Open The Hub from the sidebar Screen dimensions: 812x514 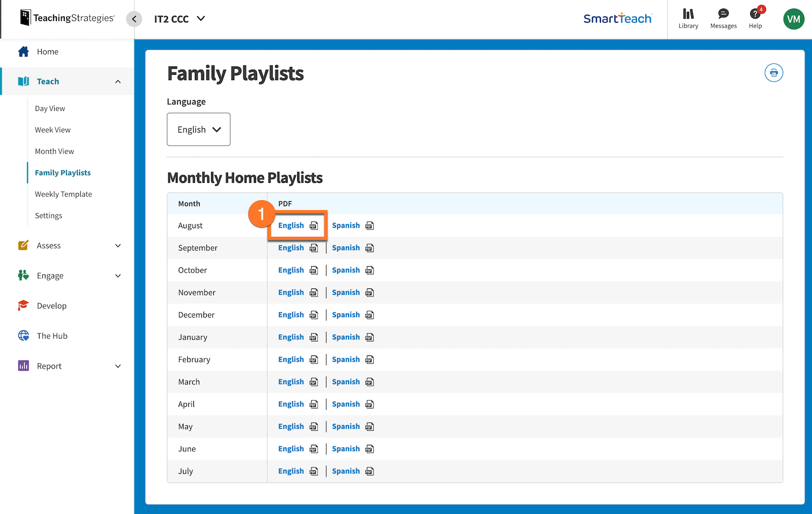[x=24, y=335]
